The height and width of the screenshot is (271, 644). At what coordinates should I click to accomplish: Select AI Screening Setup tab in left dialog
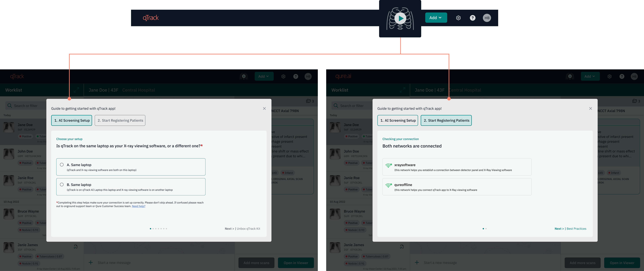pyautogui.click(x=72, y=120)
